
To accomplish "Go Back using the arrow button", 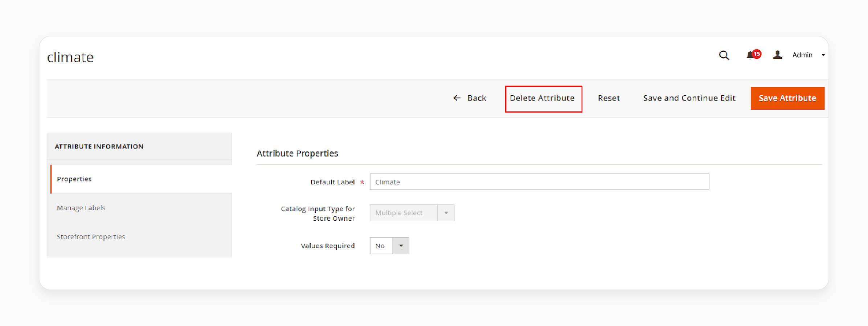I will coord(470,98).
